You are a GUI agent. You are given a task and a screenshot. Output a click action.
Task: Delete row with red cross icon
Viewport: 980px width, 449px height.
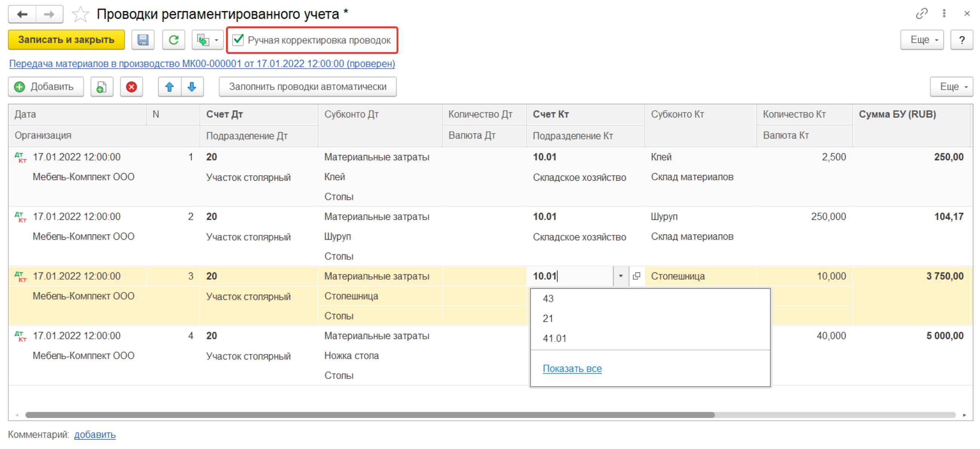tap(131, 87)
